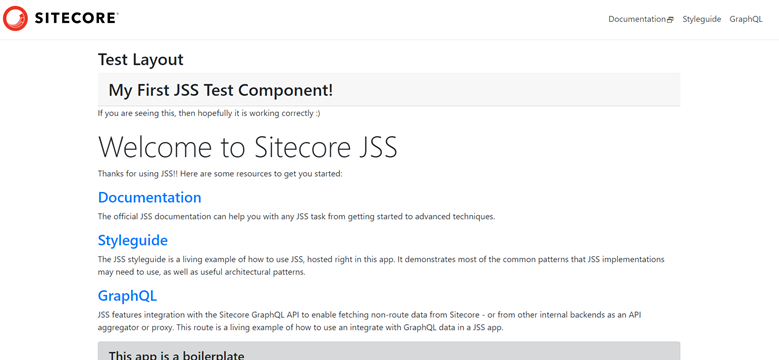Click the external-link icon beside Documentation
779x360 pixels.
pyautogui.click(x=670, y=20)
